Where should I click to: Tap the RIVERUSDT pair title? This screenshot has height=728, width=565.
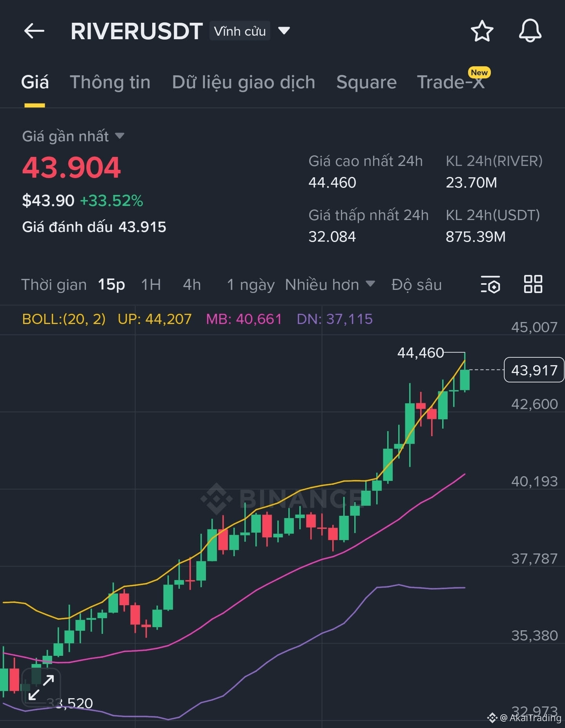pyautogui.click(x=137, y=31)
